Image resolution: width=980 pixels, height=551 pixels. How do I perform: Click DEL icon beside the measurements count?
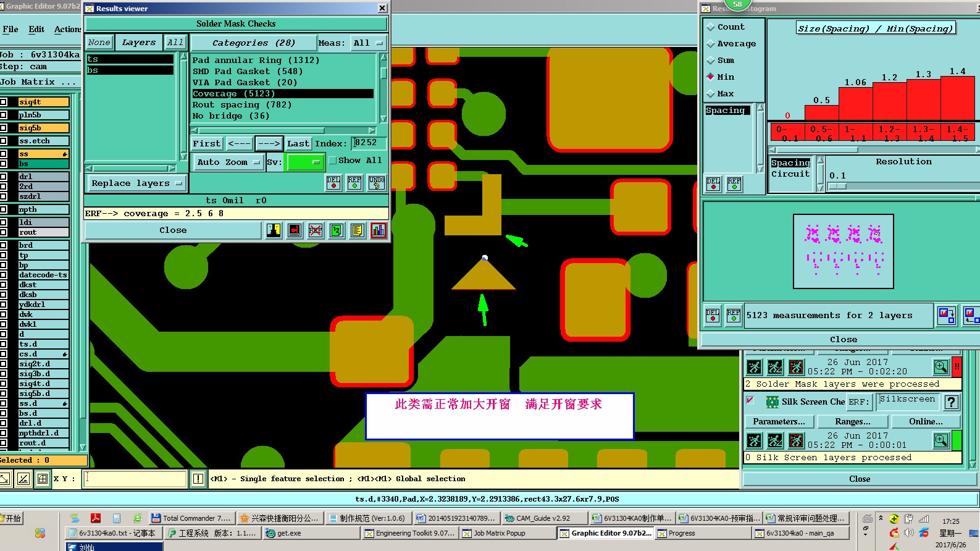pyautogui.click(x=713, y=316)
